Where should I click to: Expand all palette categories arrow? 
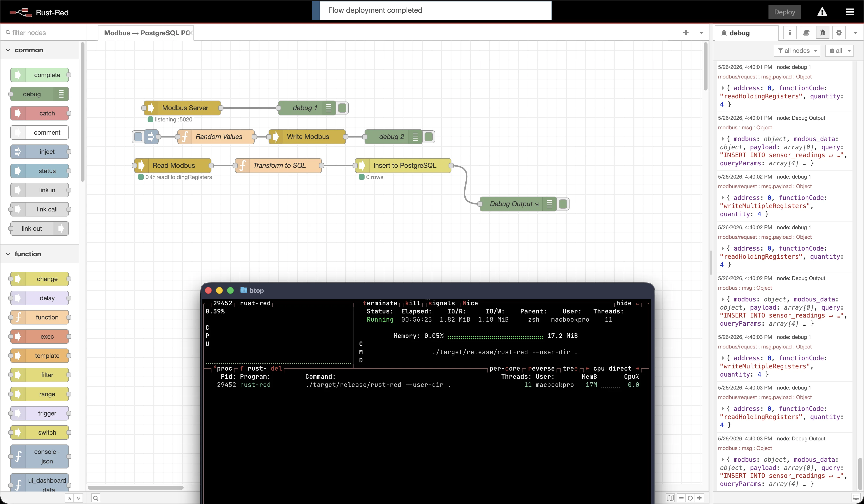tap(78, 498)
